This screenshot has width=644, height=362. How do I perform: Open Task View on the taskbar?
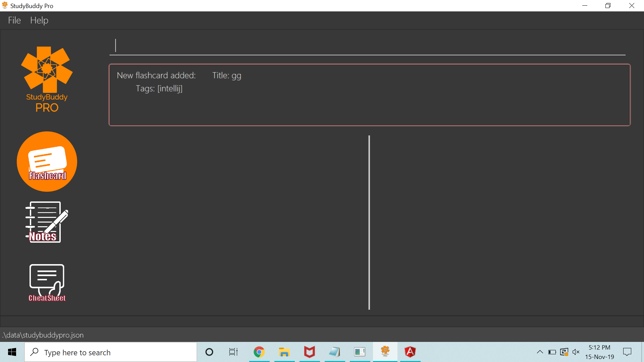pos(233,352)
